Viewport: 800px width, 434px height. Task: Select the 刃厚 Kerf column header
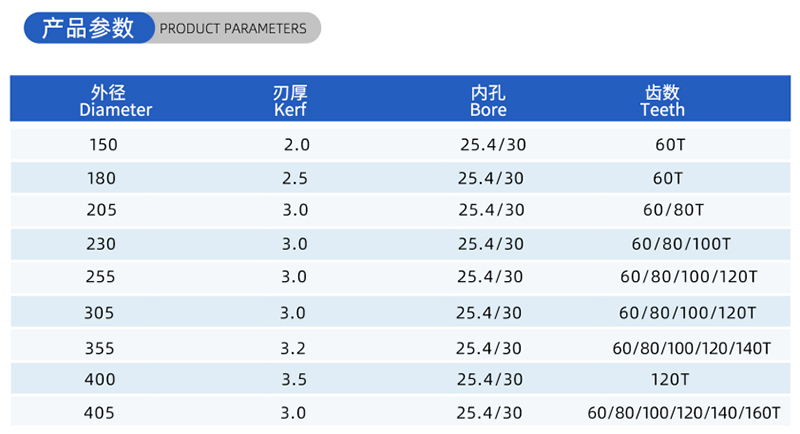click(x=289, y=100)
